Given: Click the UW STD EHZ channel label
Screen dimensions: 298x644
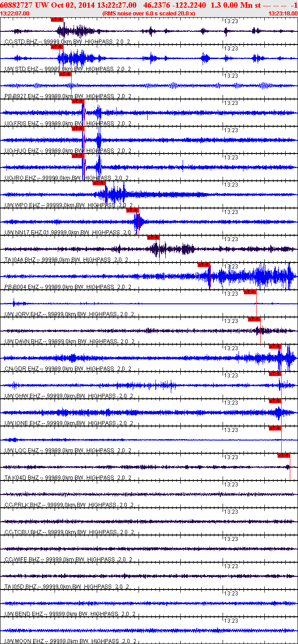Looking at the screenshot, I should click(67, 69).
